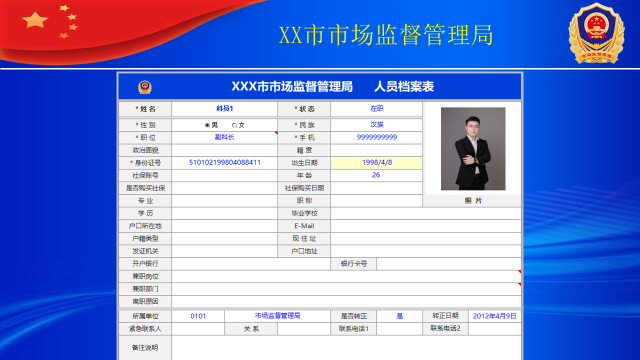Select the 女 gender radio button
This screenshot has width=640, height=360.
pos(234,125)
